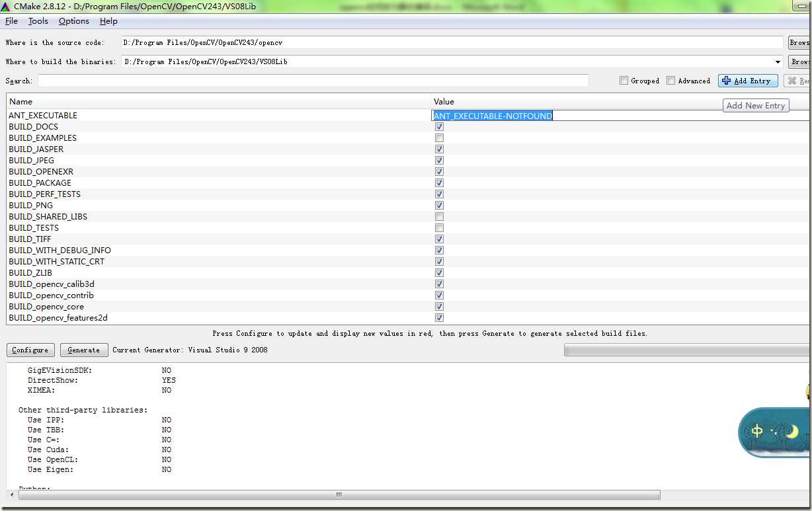Viewport: 812px width, 511px height.
Task: Uncheck the BUILD_ZLIB checkbox
Action: click(439, 273)
